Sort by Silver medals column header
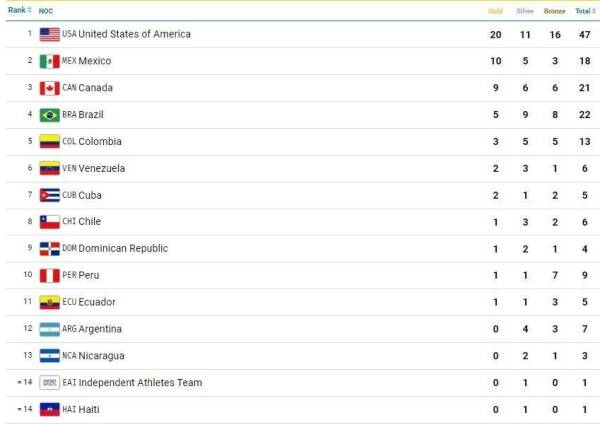This screenshot has height=425, width=600. pos(525,11)
